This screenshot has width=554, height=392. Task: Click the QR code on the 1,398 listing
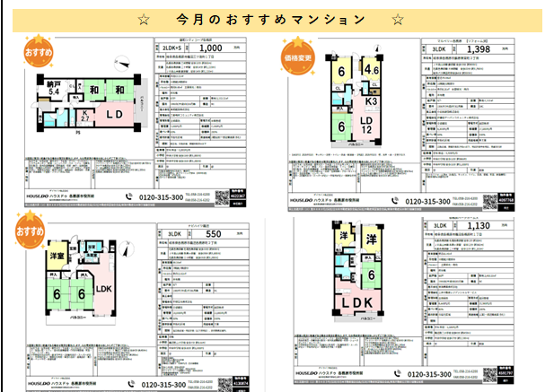click(490, 202)
